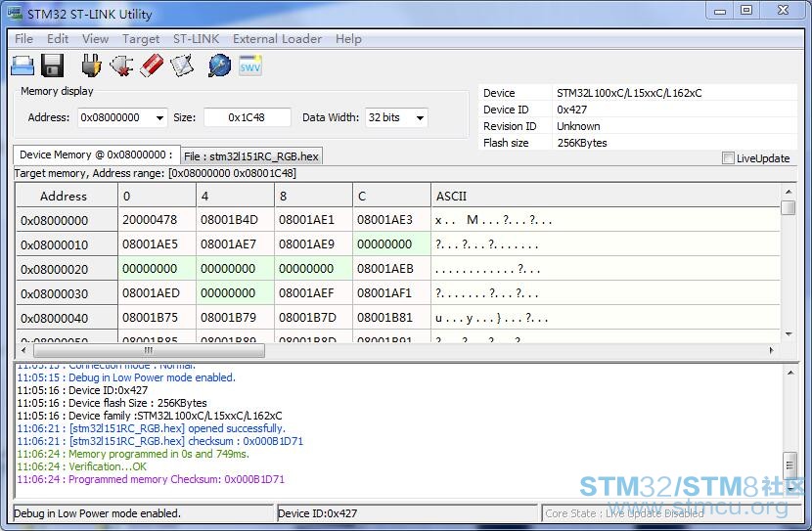This screenshot has width=812, height=531.
Task: Select the ASCII column header
Action: click(605, 196)
